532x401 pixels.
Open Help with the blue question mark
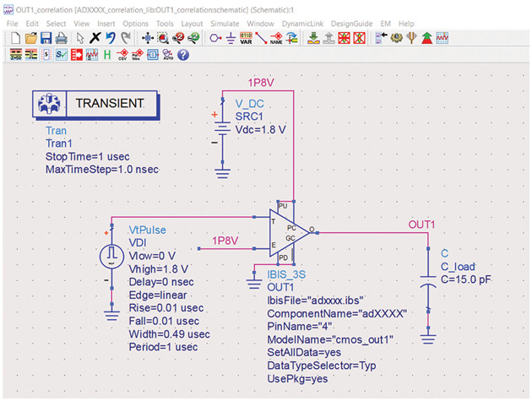183,55
